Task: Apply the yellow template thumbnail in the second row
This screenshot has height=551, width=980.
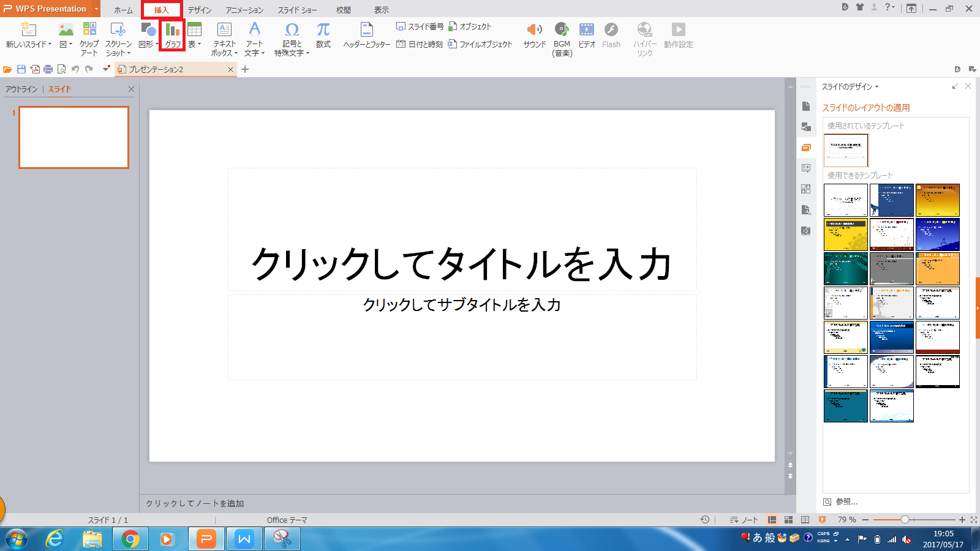Action: click(x=846, y=234)
